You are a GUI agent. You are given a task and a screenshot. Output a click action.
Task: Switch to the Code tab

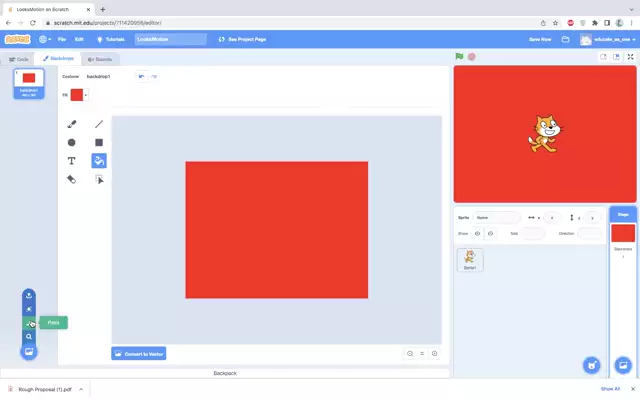tap(19, 59)
